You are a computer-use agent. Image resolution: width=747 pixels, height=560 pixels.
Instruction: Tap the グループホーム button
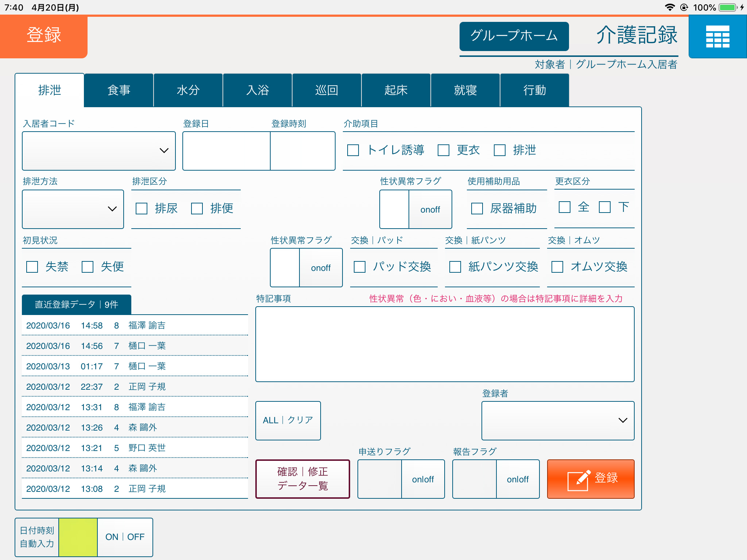[x=514, y=36]
